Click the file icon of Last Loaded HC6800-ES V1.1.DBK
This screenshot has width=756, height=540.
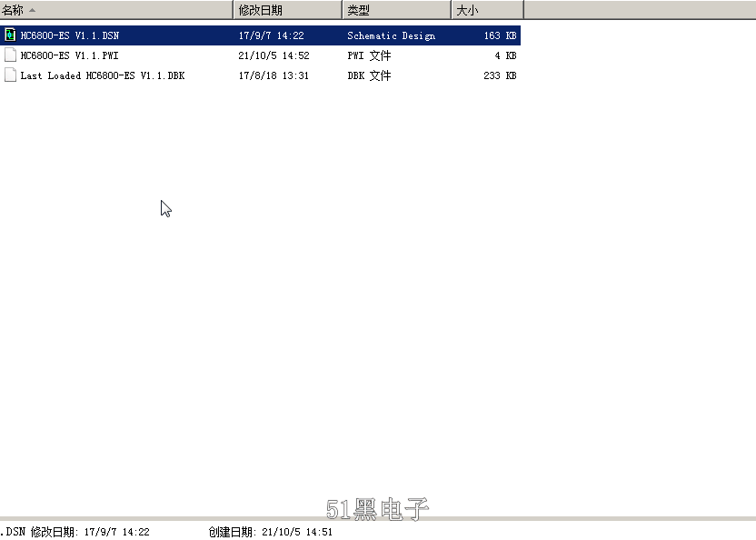pos(10,75)
